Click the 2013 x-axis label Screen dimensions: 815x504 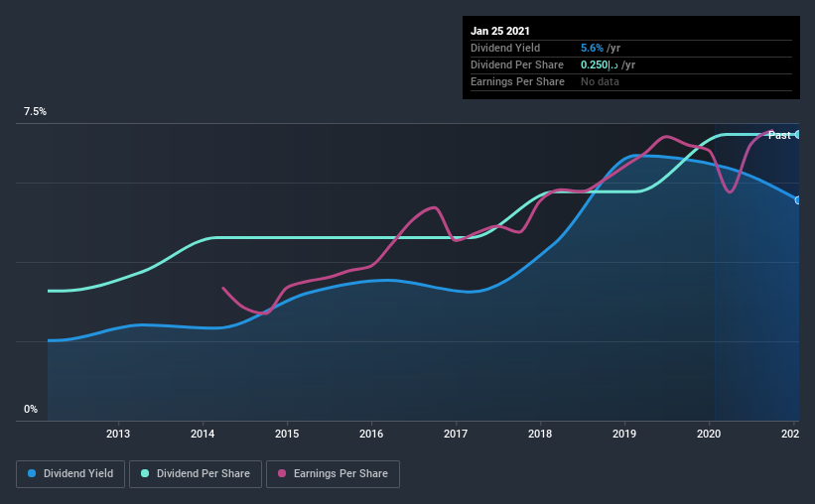click(x=118, y=434)
